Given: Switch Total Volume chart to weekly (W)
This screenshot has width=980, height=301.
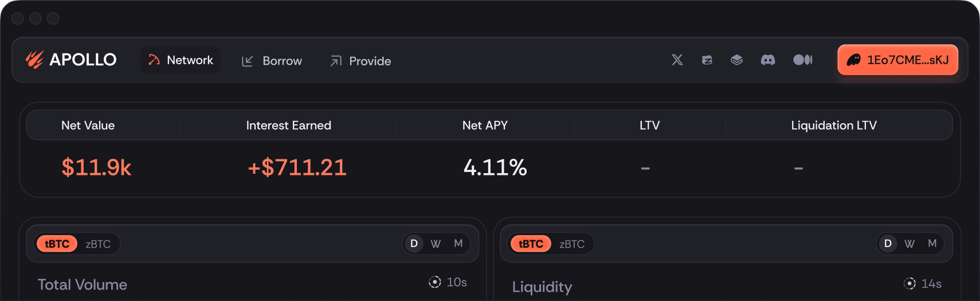Looking at the screenshot, I should [x=436, y=244].
